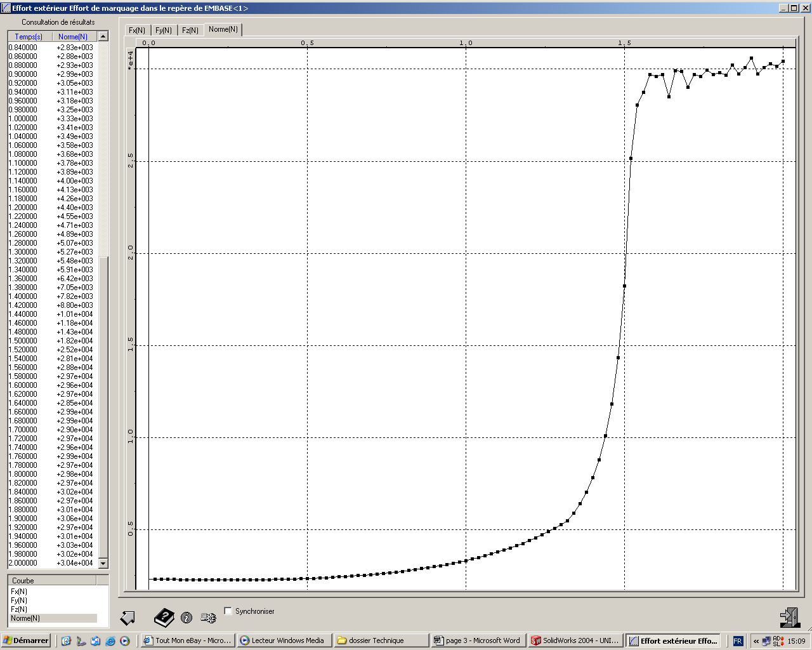Switch to the Fy(N) tab

pos(164,30)
